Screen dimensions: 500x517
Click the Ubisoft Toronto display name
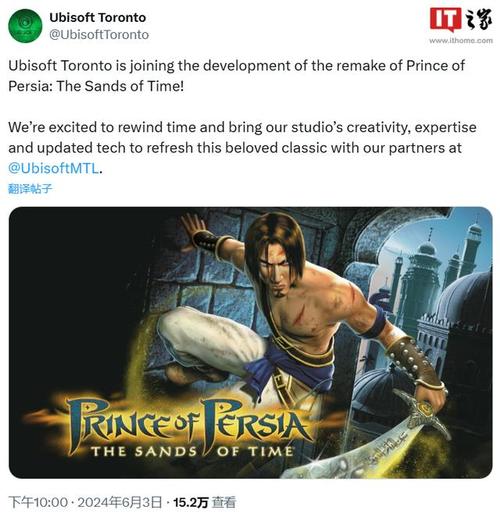point(98,18)
